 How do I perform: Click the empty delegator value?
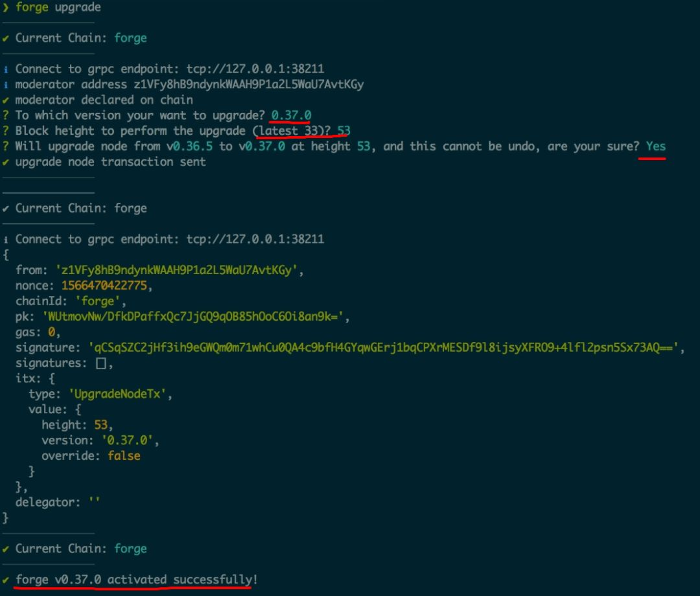coord(94,501)
